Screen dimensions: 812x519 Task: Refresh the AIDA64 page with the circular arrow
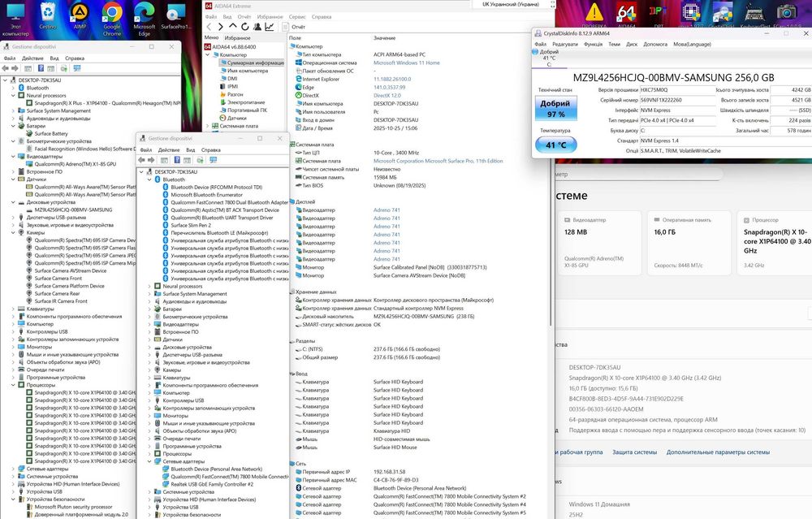click(244, 27)
